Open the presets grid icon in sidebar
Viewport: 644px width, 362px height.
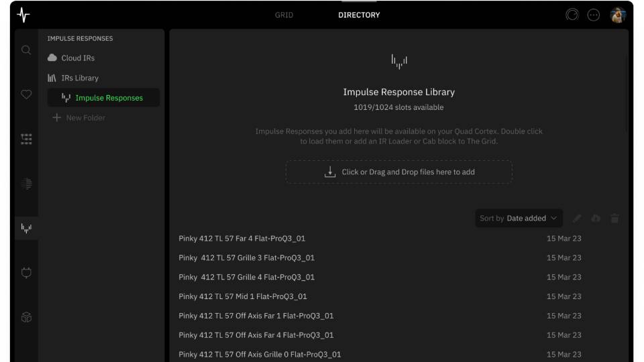click(26, 139)
